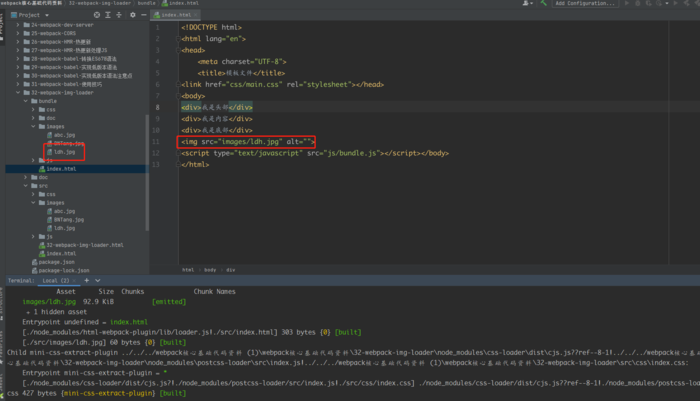Click the Collapse All icon in Project panel
This screenshot has width=700, height=401.
pos(119,15)
